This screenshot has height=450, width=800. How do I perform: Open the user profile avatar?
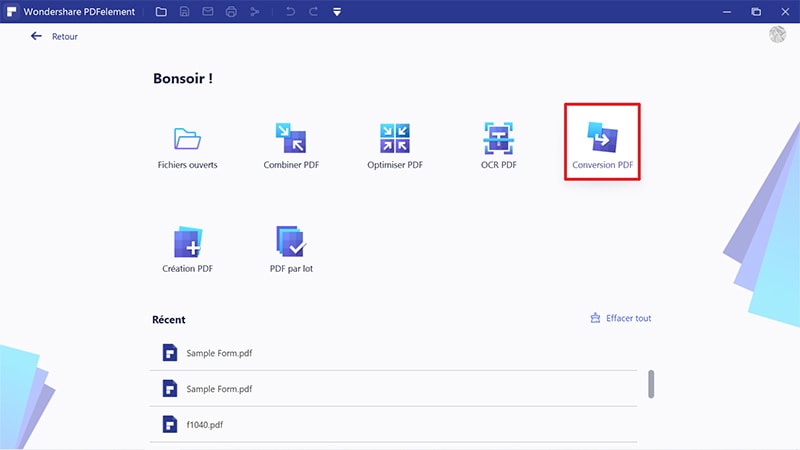(x=778, y=34)
